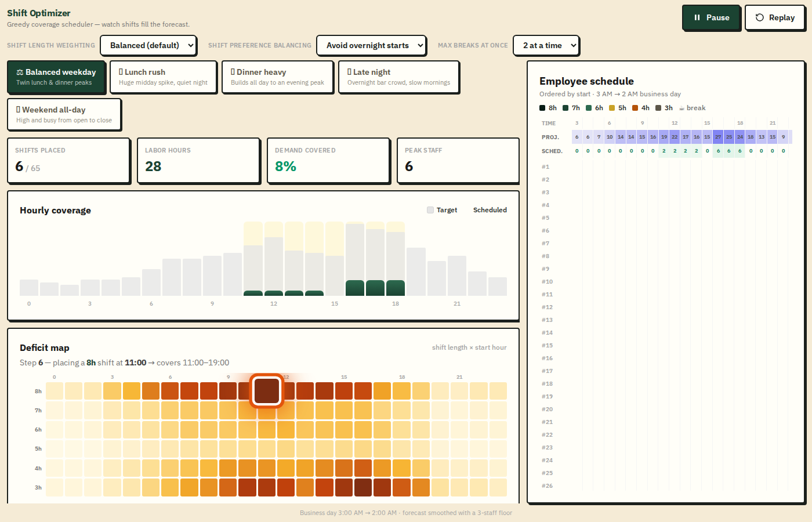The image size is (812, 522).
Task: Open the Shift Length Weighting dropdown
Action: tap(148, 45)
